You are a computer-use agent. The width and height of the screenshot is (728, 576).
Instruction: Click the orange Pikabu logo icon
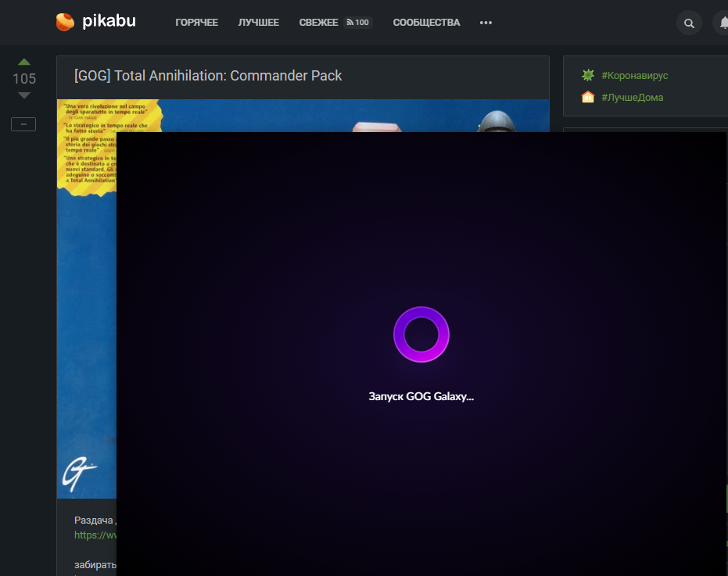(x=65, y=22)
